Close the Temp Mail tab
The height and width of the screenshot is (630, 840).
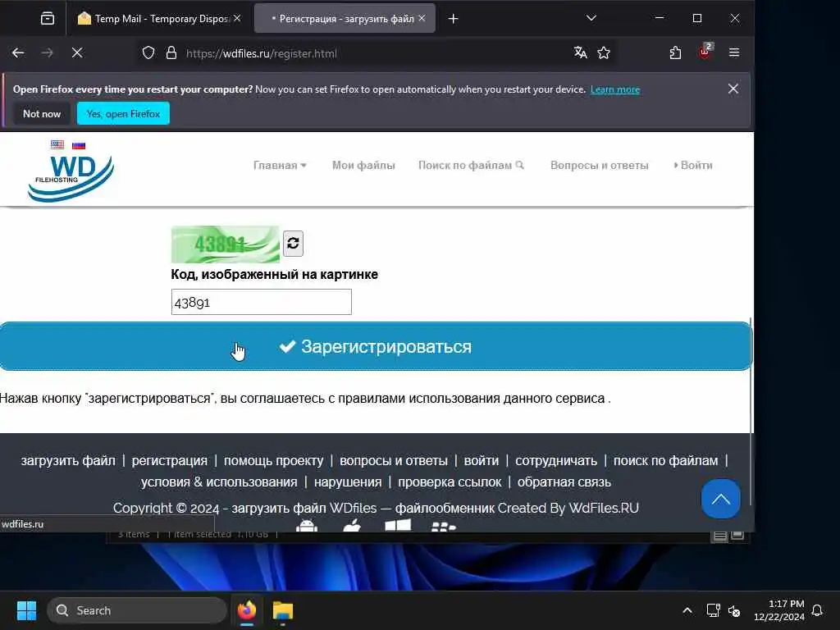coord(237,19)
